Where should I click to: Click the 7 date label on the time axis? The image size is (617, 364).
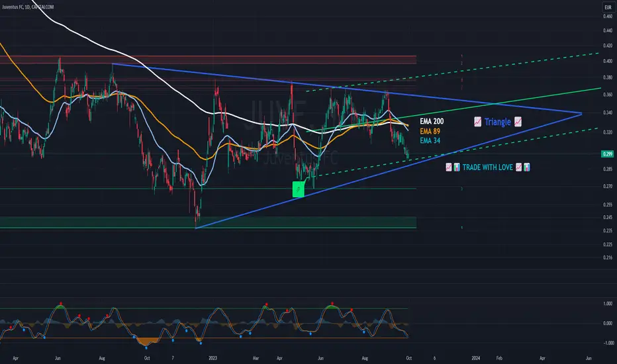(172, 358)
